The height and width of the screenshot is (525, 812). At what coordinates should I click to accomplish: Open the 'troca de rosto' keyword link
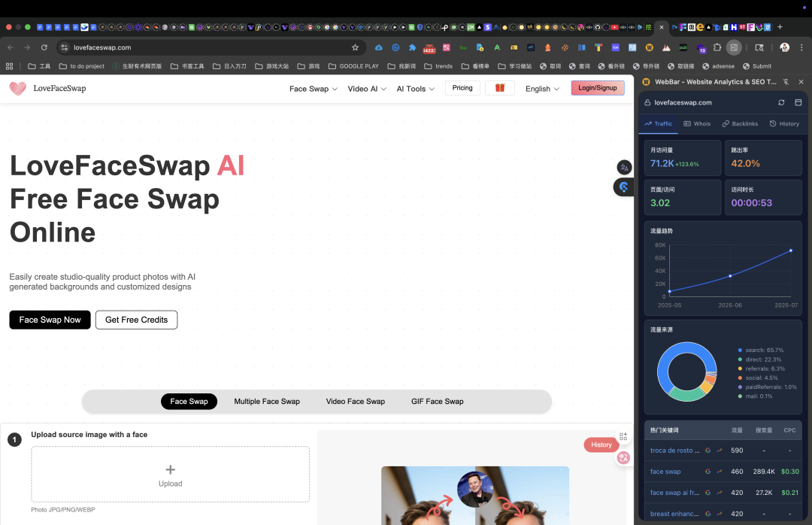click(x=674, y=451)
